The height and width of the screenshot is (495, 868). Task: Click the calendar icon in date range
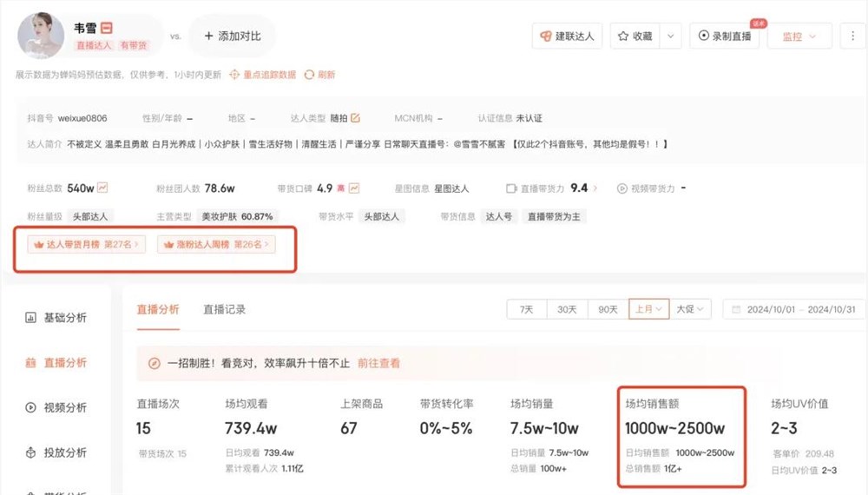[x=736, y=309]
